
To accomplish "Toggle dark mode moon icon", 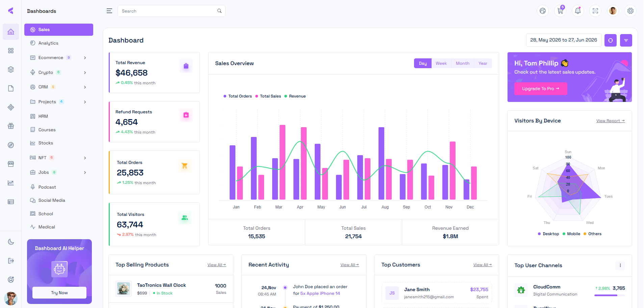I will (x=11, y=242).
